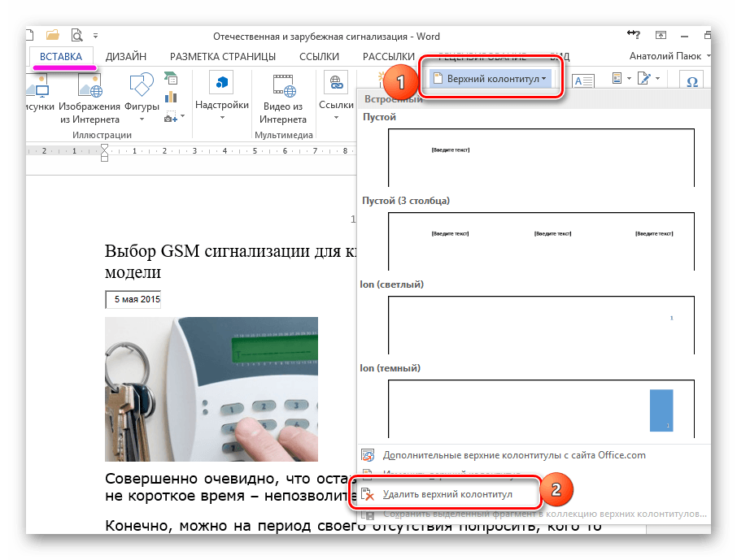Expand the quick access toolbar customize arrow
Image resolution: width=737 pixels, height=560 pixels.
coord(96,36)
